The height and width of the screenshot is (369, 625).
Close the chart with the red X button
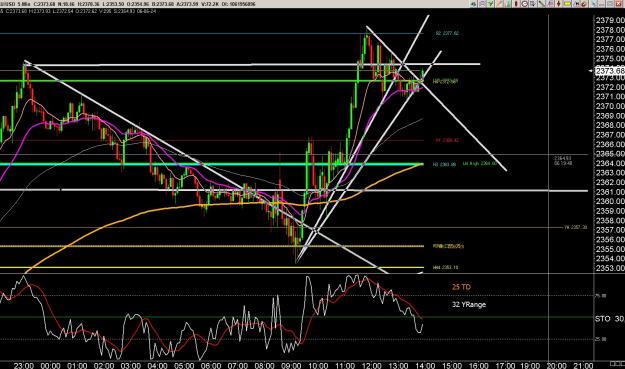point(618,4)
